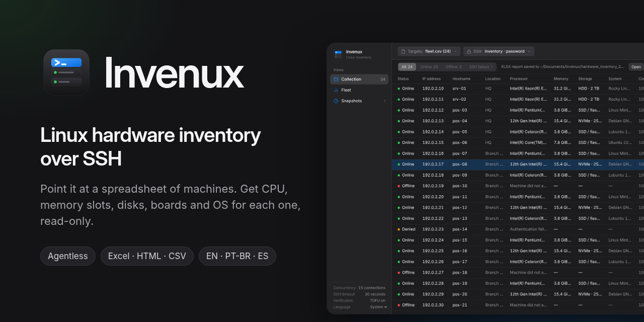Screen dimensions: 644x322
Task: Open the Language System dropdown
Action: pos(378,307)
